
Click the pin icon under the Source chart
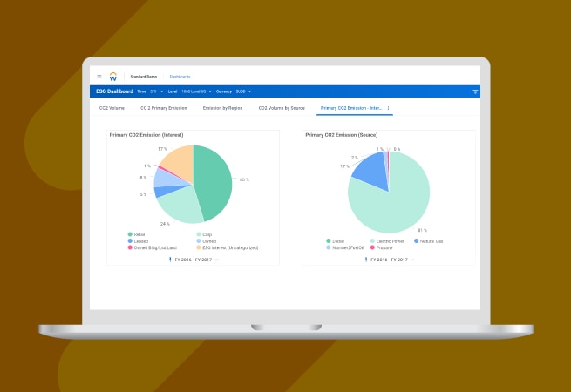(367, 259)
